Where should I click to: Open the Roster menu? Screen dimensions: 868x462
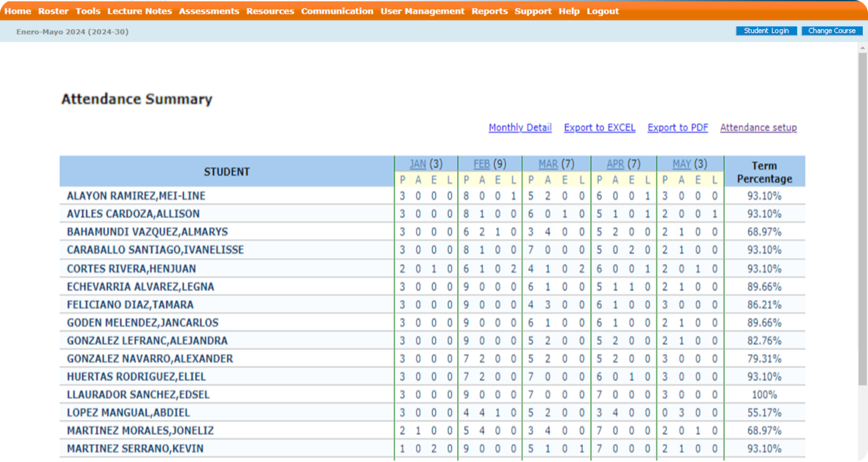click(x=53, y=11)
